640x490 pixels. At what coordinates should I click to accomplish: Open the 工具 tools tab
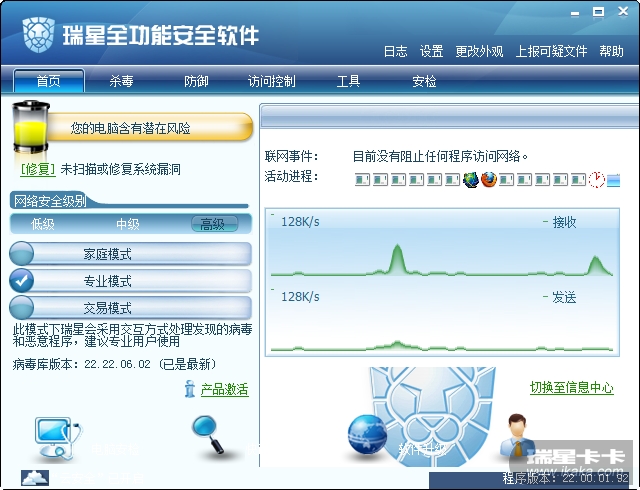coord(348,81)
